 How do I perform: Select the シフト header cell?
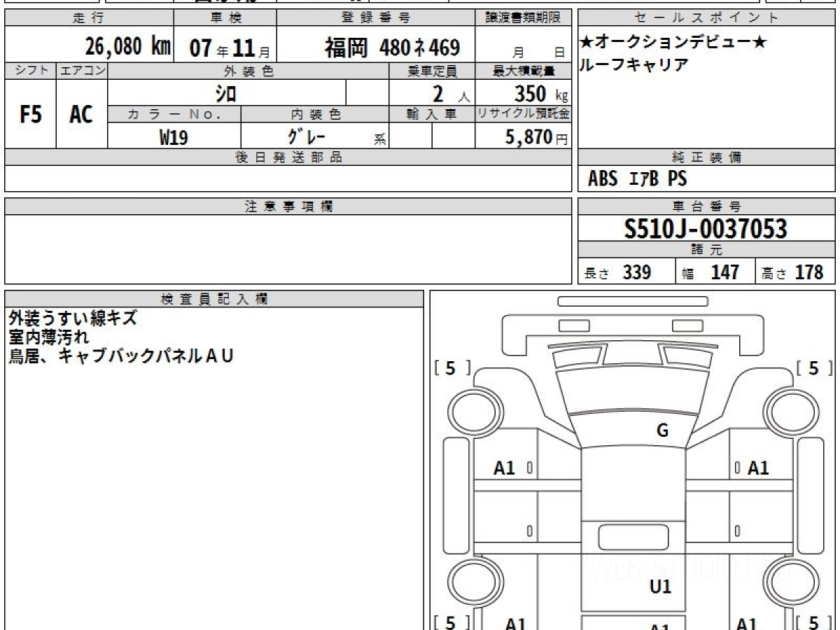click(x=31, y=71)
